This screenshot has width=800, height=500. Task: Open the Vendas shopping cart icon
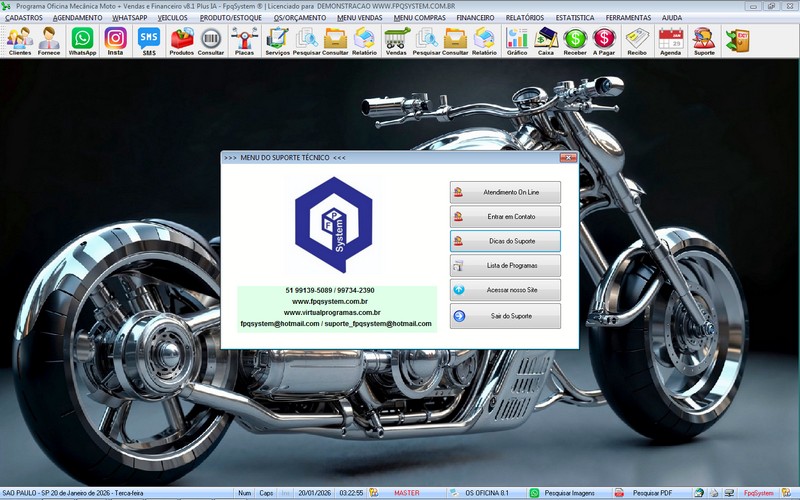coord(396,41)
